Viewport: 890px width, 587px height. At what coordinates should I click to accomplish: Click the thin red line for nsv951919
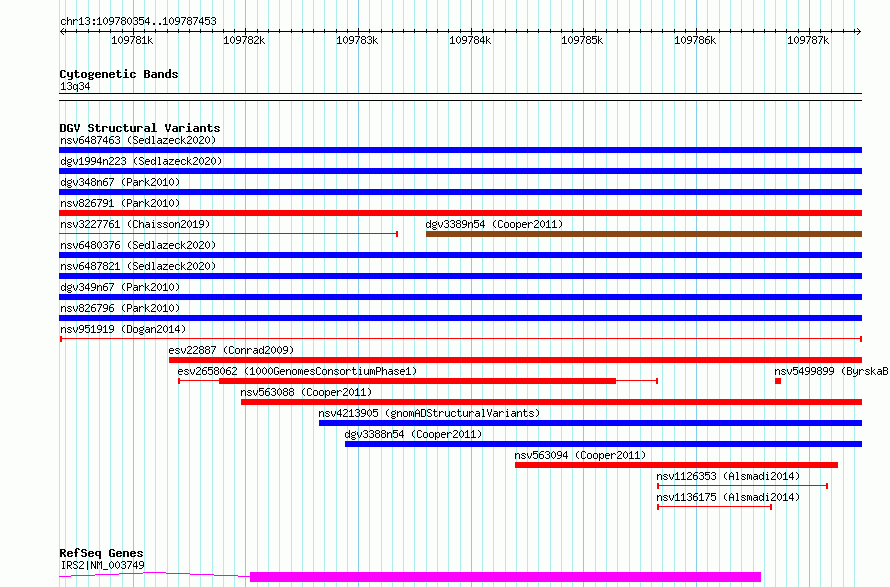(460, 339)
